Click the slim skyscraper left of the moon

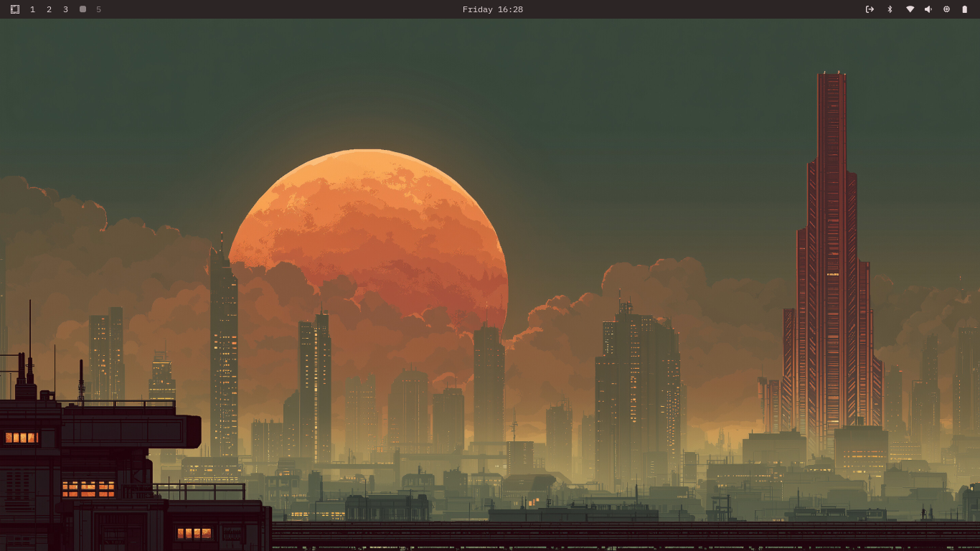pyautogui.click(x=223, y=344)
